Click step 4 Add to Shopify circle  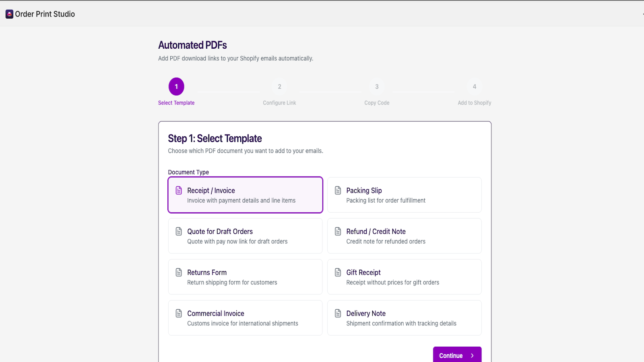tap(475, 86)
